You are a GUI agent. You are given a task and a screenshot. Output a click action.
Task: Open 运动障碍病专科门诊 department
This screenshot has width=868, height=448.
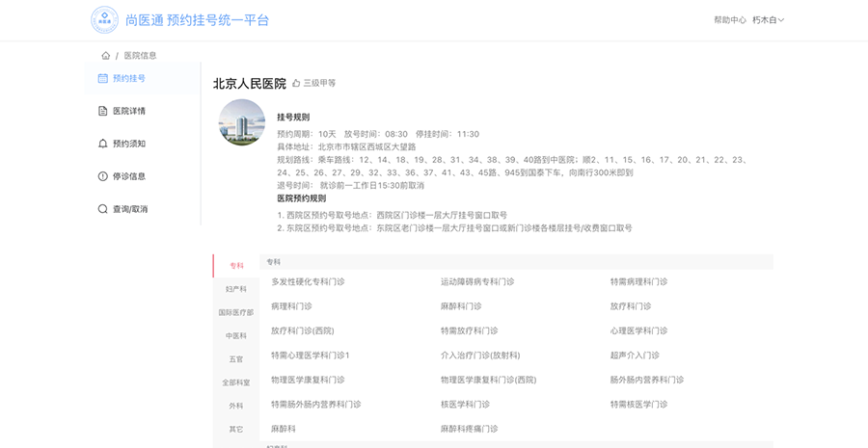(x=477, y=281)
